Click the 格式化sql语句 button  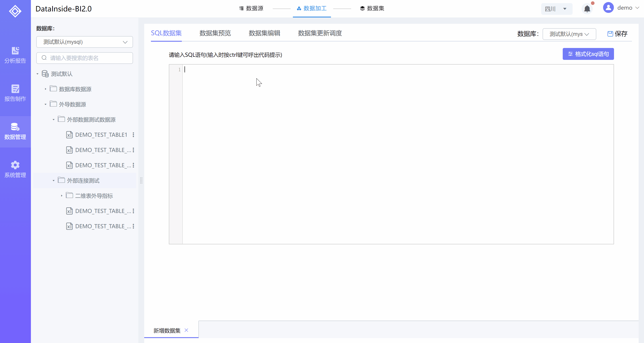pos(588,54)
